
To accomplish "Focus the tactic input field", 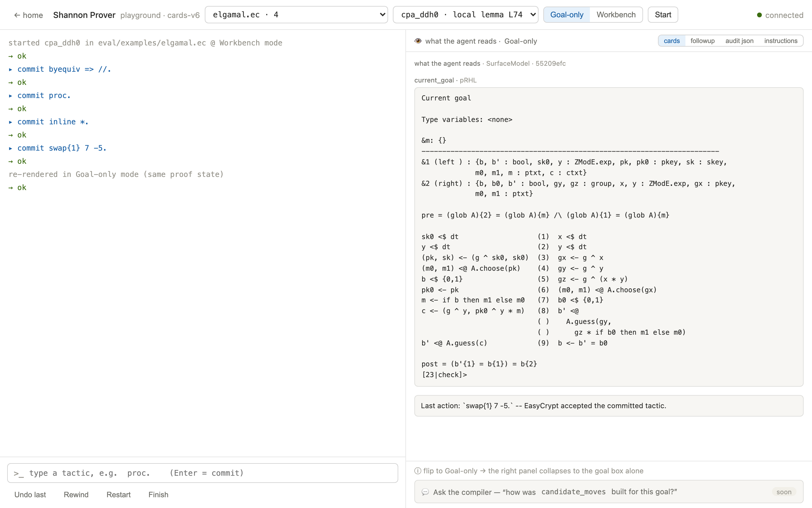I will coord(203,473).
